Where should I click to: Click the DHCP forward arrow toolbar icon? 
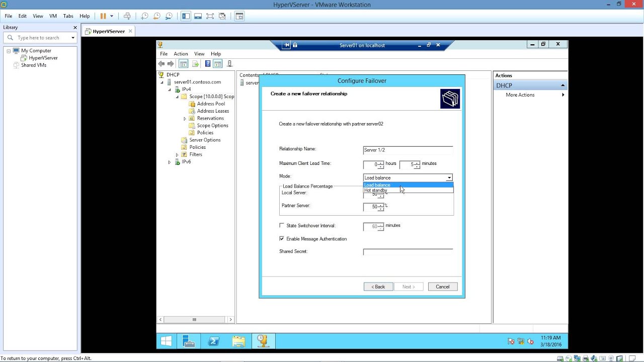point(171,64)
